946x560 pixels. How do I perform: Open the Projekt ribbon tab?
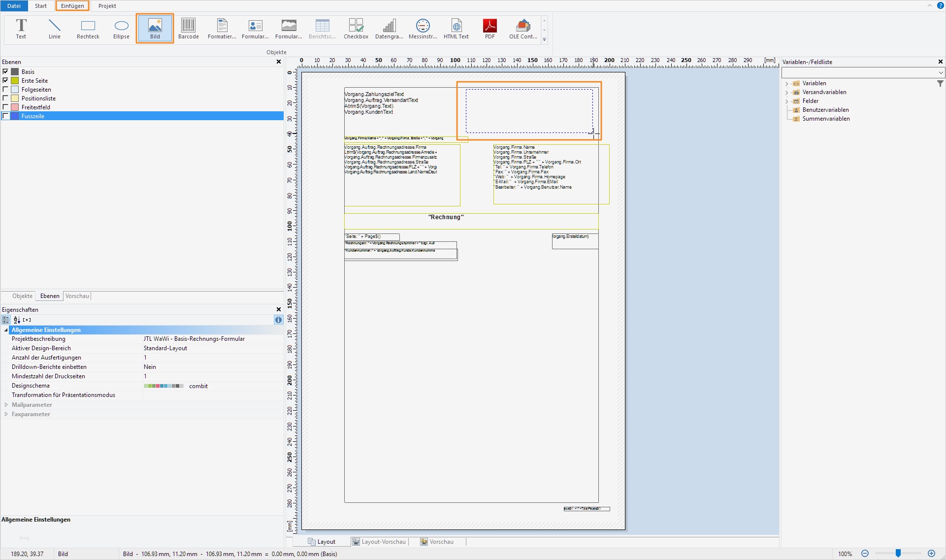pos(107,6)
